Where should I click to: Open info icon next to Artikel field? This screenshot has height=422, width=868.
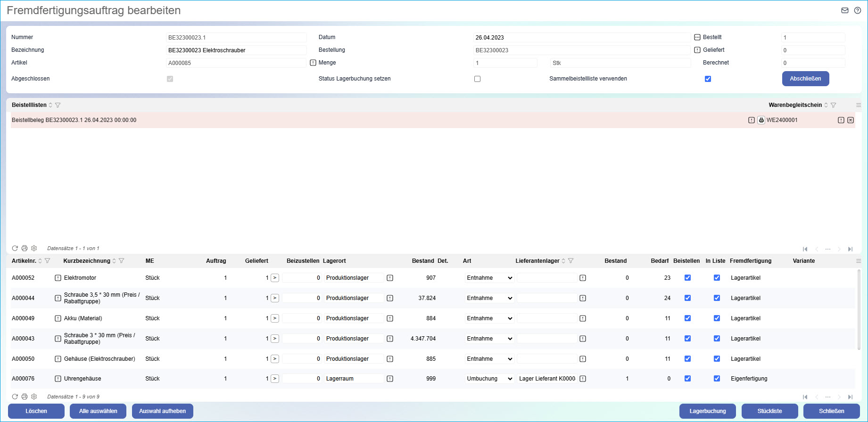[313, 63]
